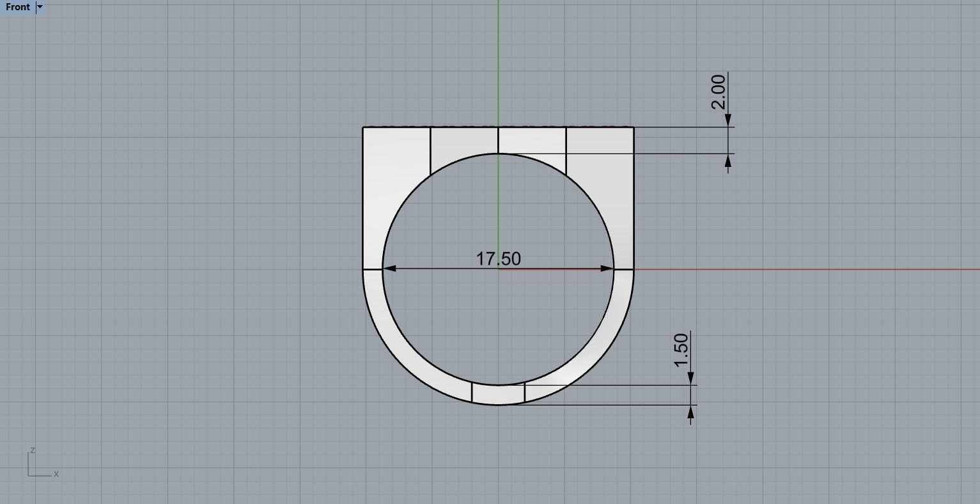Click the Front viewport title label
Viewport: 980px width, 504px height.
pos(18,7)
